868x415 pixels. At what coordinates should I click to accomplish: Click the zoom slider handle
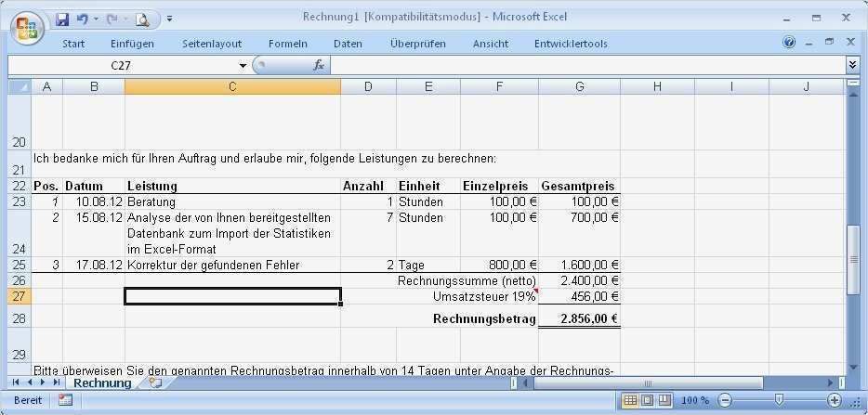779,400
